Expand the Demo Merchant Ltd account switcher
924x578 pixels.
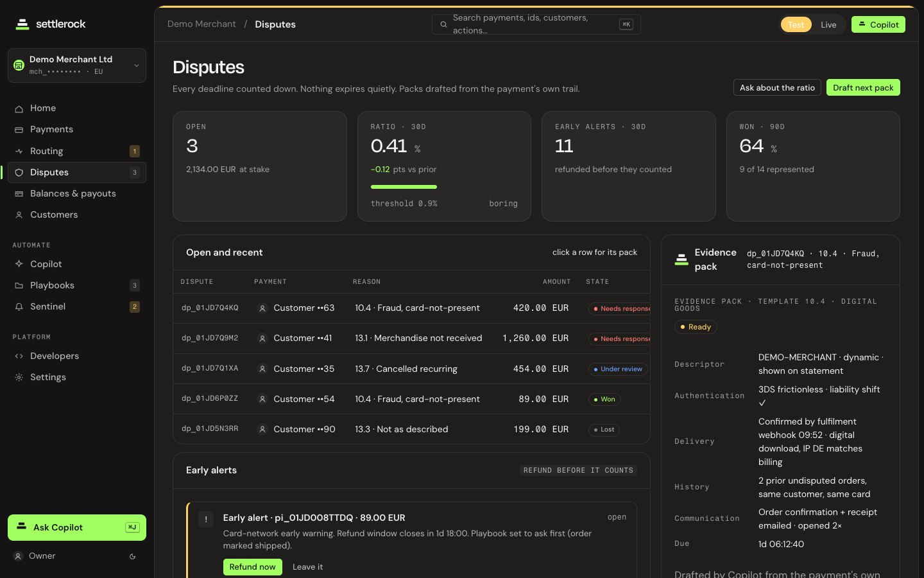tap(77, 66)
